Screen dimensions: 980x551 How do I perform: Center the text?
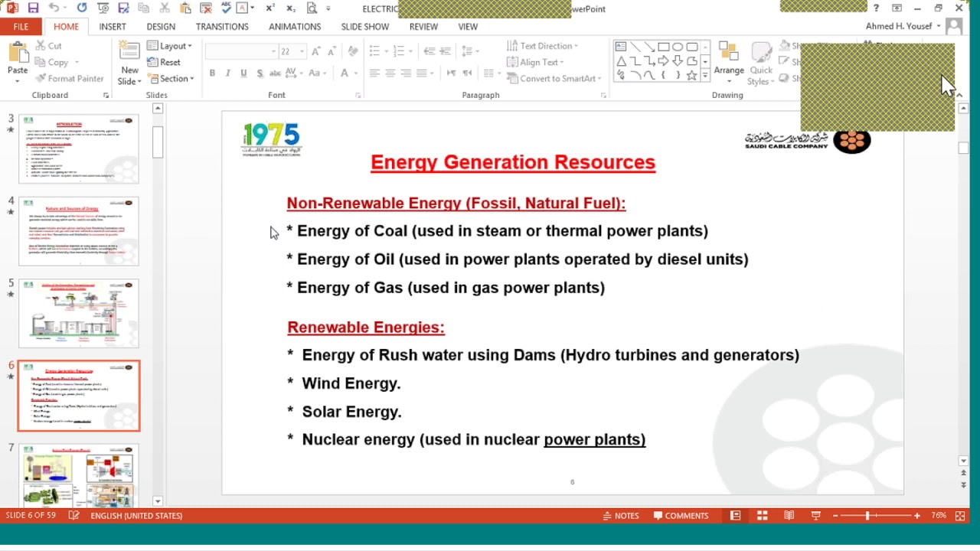click(x=390, y=73)
